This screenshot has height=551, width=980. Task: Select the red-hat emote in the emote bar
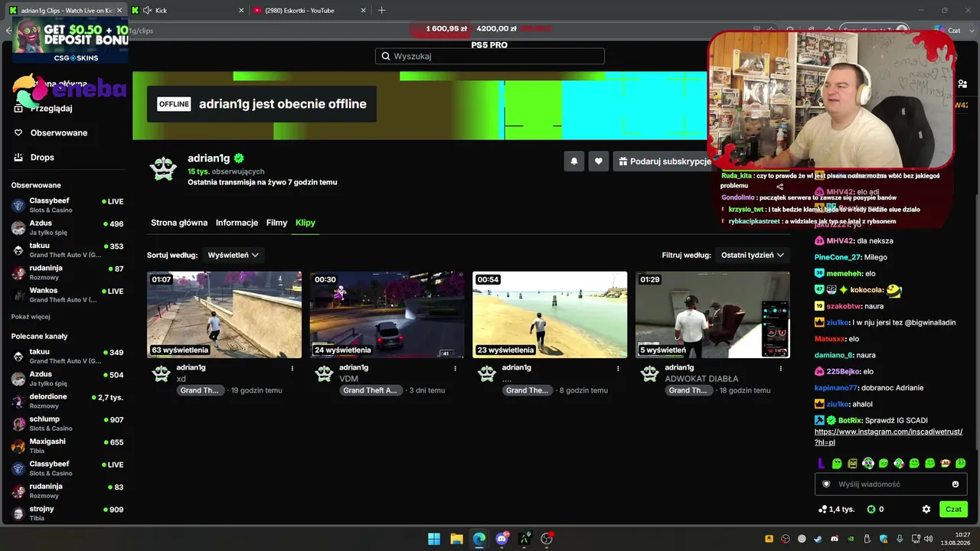coord(946,463)
